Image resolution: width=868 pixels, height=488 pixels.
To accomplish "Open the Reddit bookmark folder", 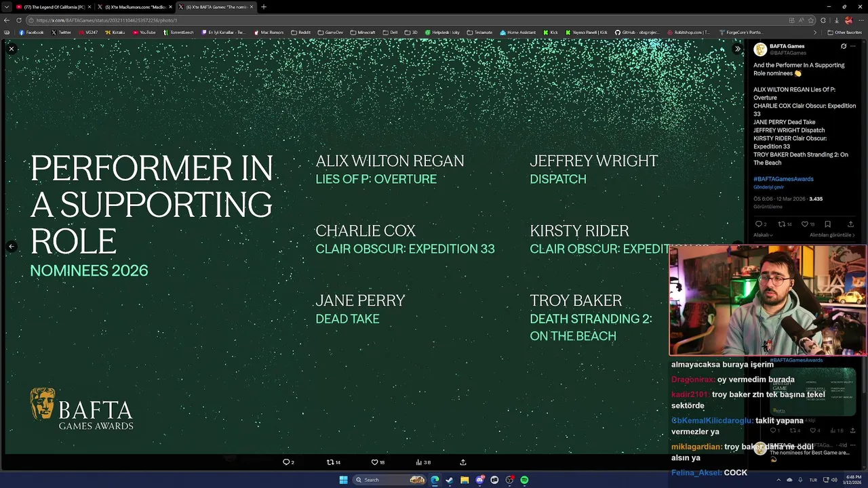I will [x=300, y=32].
